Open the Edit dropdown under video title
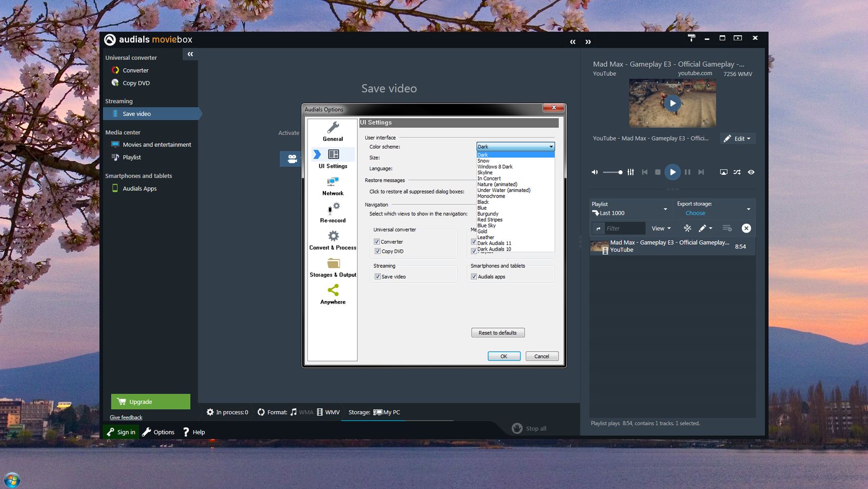Viewport: 868px width, 489px height. click(738, 138)
